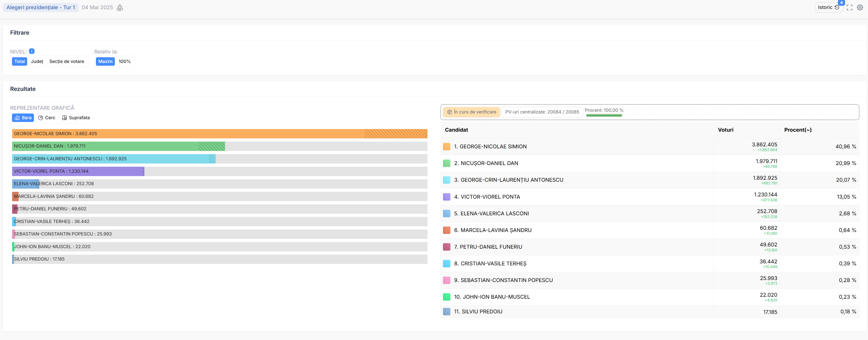Select table row 4. VICTOR-VIOREL PONTA
Screen dimensions: 868x340
coord(650,197)
